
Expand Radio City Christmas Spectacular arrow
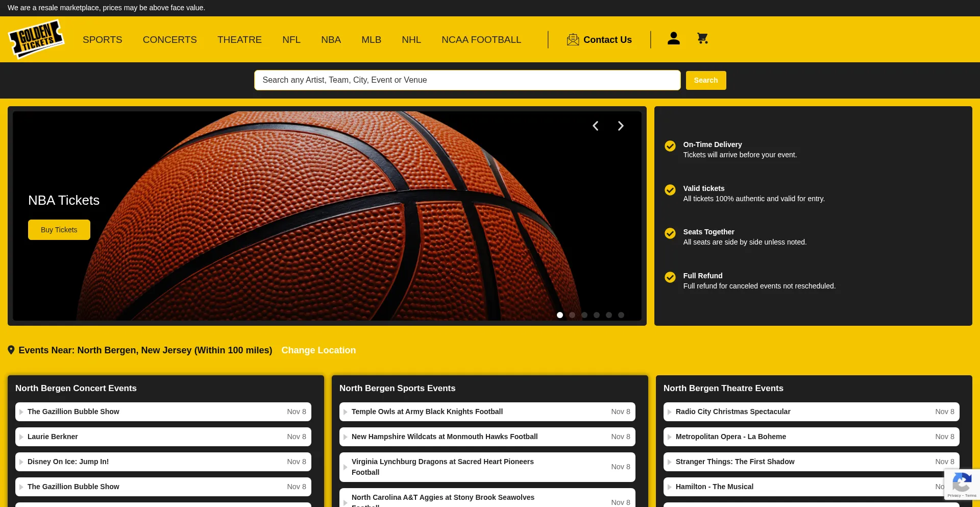point(670,412)
